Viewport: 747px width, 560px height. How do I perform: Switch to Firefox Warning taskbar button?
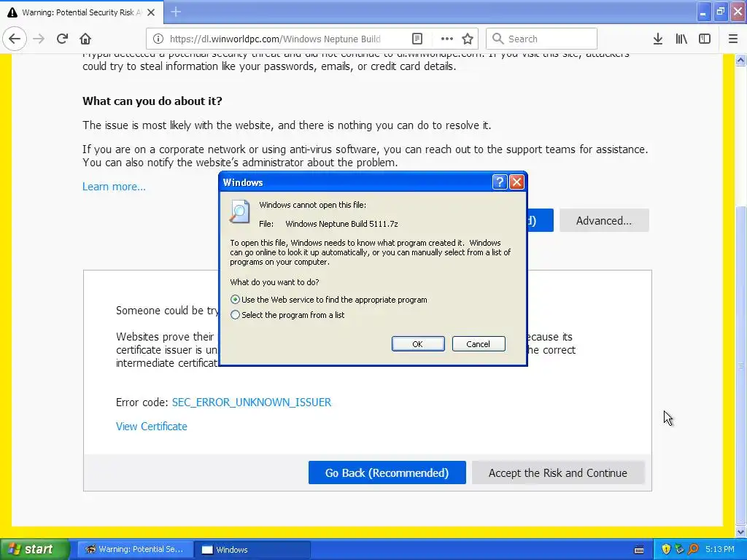pyautogui.click(x=135, y=550)
